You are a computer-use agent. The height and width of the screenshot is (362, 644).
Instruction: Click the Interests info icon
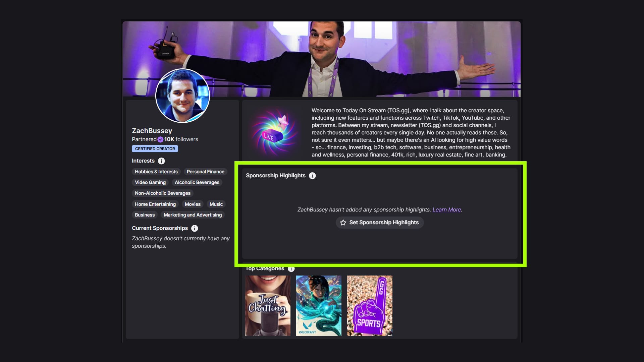point(161,161)
